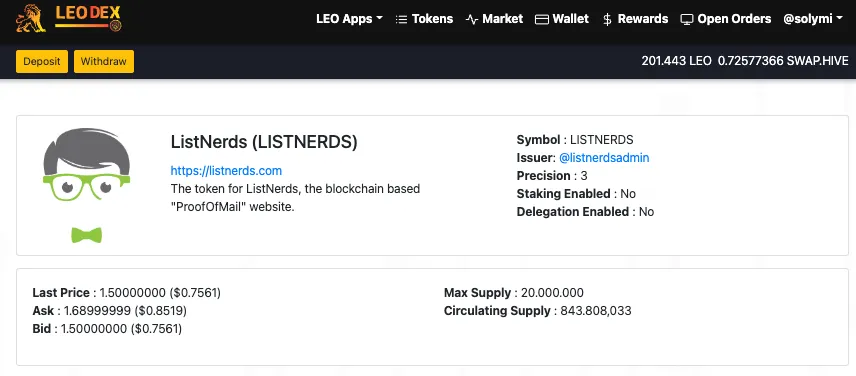This screenshot has width=856, height=376.
Task: Click the yellow Deposit button
Action: (x=42, y=61)
